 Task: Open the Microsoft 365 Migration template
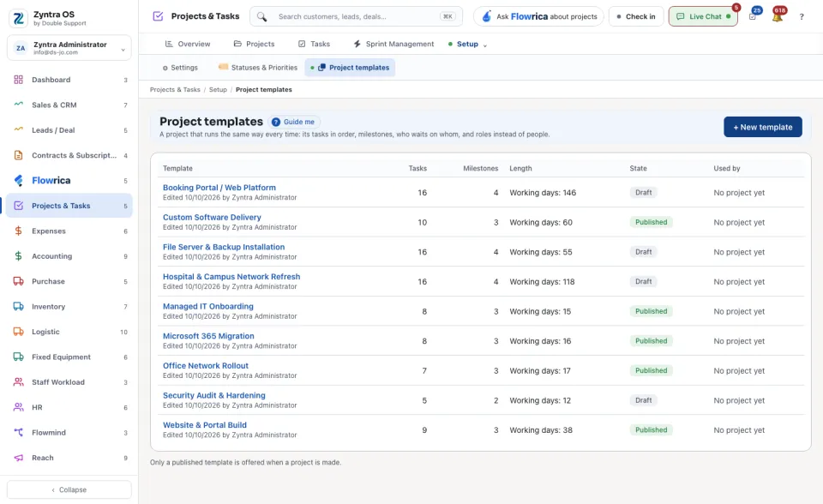208,336
